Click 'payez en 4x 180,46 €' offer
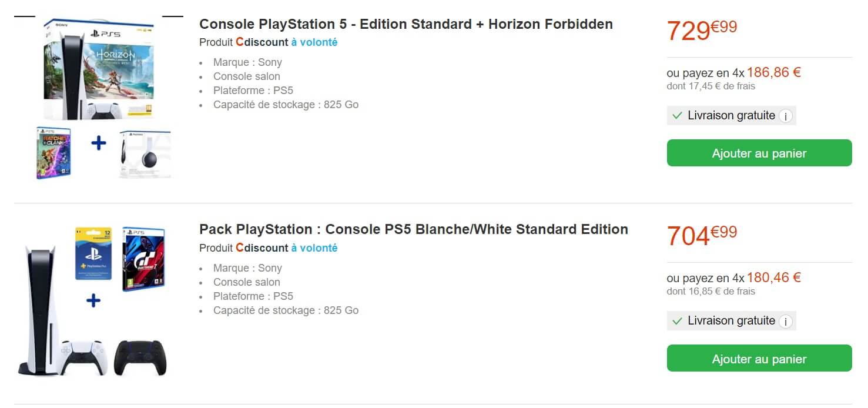868x408 pixels. point(733,278)
